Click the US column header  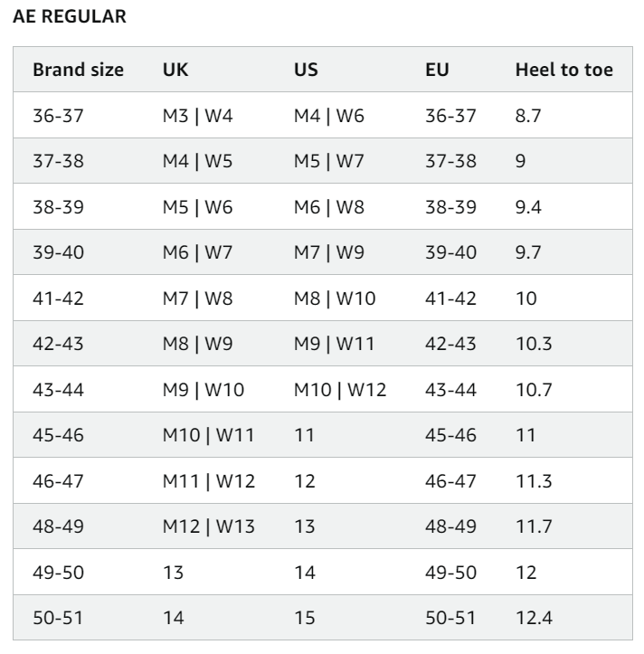306,70
